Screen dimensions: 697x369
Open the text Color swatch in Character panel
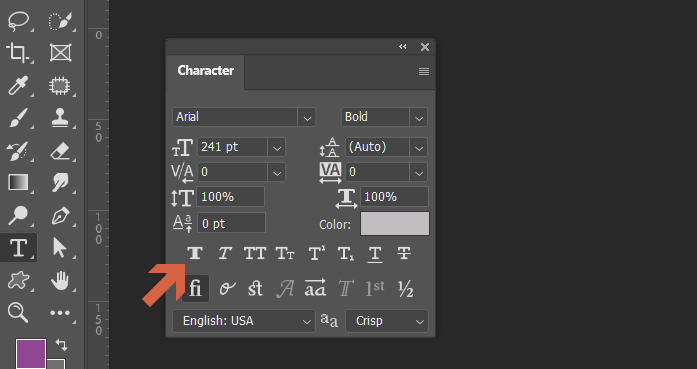tap(395, 223)
